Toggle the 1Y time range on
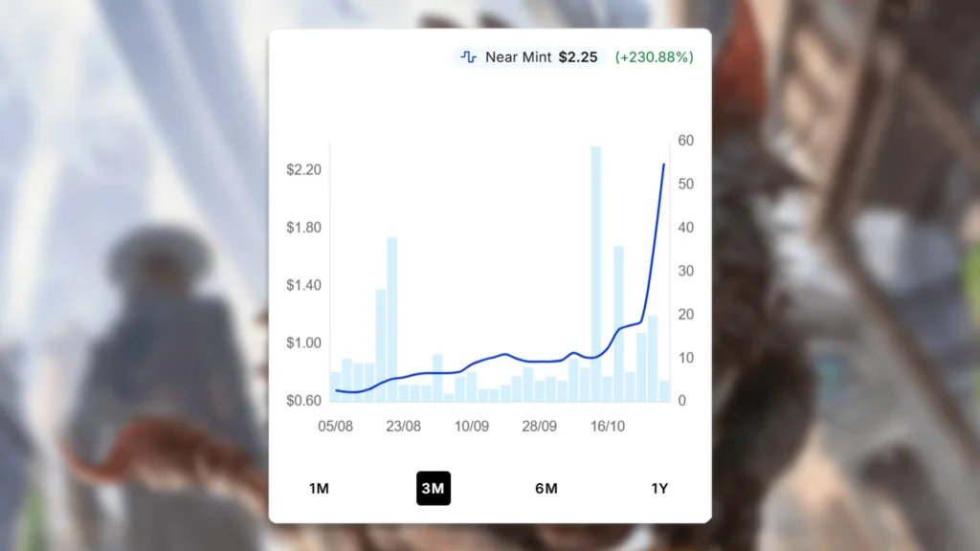980x551 pixels. tap(658, 488)
